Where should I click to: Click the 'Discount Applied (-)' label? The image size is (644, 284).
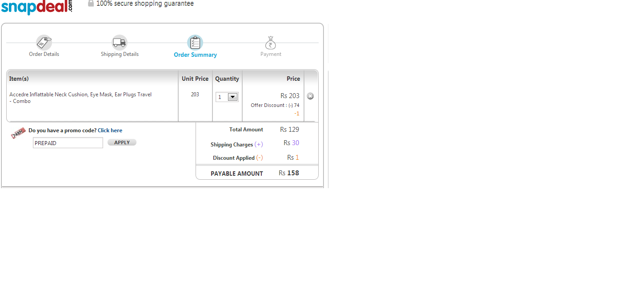238,158
